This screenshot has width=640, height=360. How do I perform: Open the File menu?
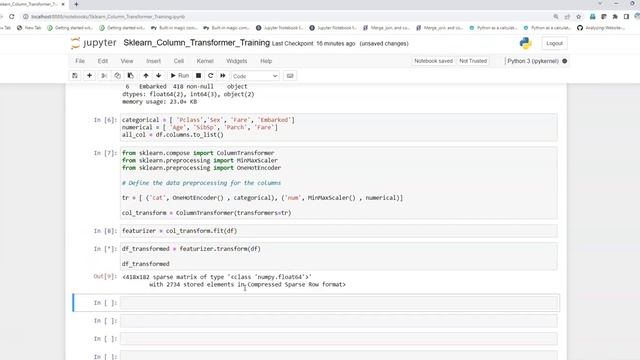tap(80, 61)
